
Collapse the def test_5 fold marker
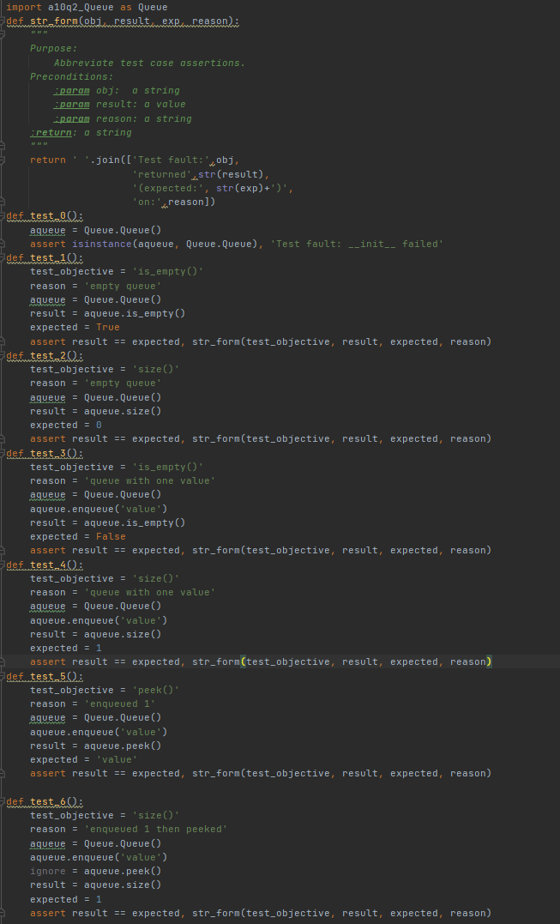(3, 677)
